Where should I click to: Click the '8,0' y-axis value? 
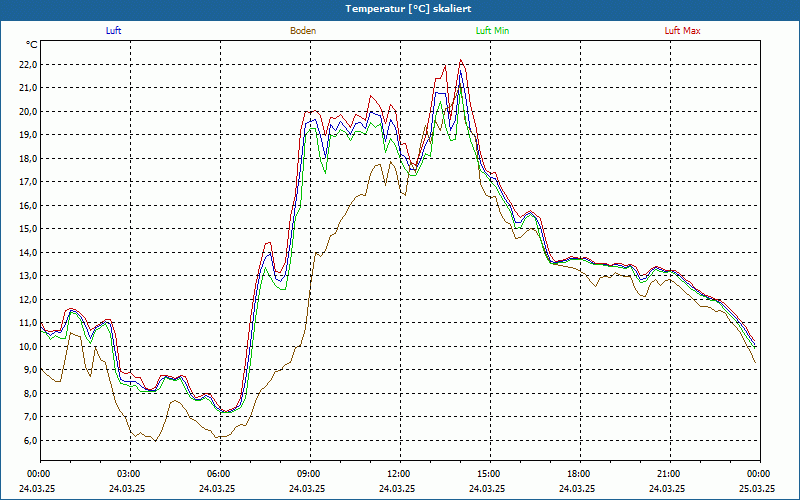point(30,393)
